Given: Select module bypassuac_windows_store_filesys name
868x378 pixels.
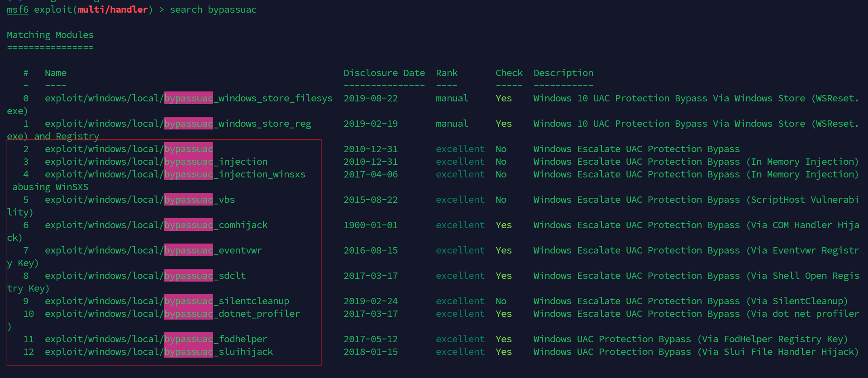Looking at the screenshot, I should pos(189,98).
